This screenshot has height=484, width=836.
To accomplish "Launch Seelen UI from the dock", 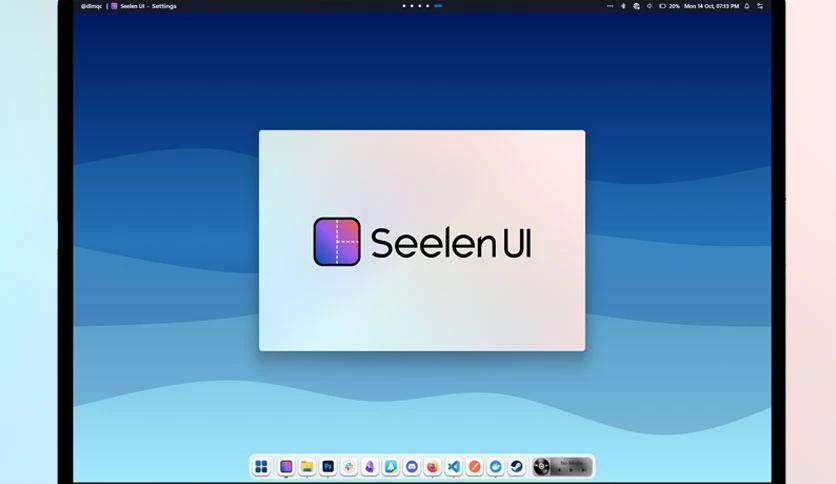I will tap(286, 467).
